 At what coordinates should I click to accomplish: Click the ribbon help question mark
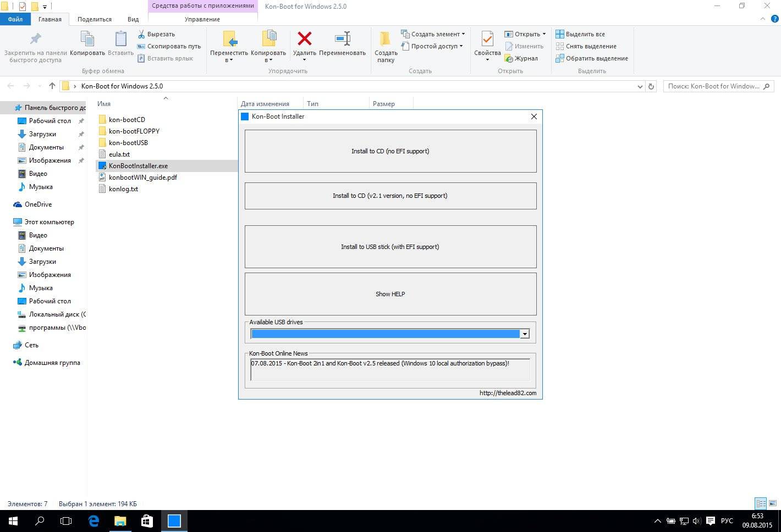coord(774,19)
